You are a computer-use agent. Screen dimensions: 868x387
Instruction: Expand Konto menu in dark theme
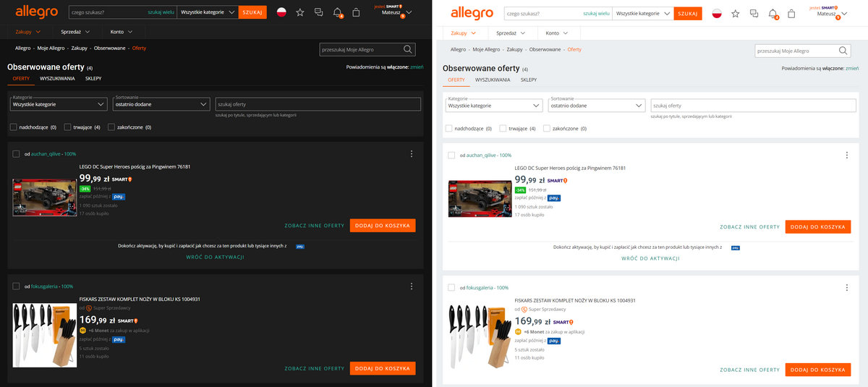(122, 32)
